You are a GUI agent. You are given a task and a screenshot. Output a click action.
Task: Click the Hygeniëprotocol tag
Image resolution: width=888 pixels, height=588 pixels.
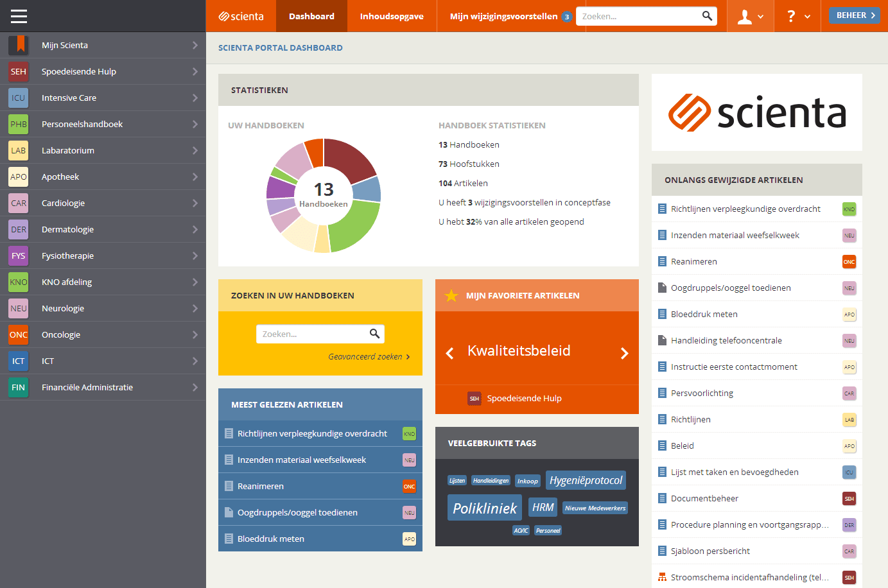coord(586,480)
